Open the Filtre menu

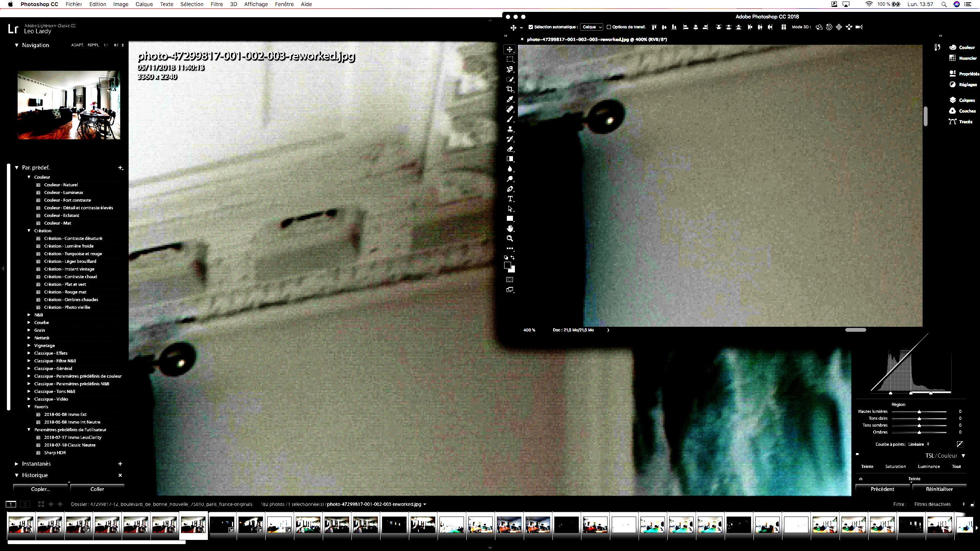tap(217, 4)
